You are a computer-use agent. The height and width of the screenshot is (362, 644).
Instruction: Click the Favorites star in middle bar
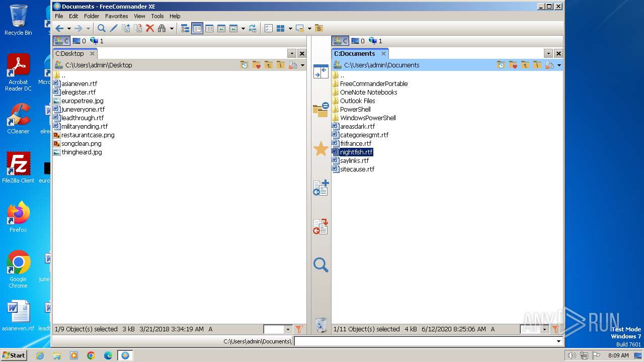[x=320, y=149]
